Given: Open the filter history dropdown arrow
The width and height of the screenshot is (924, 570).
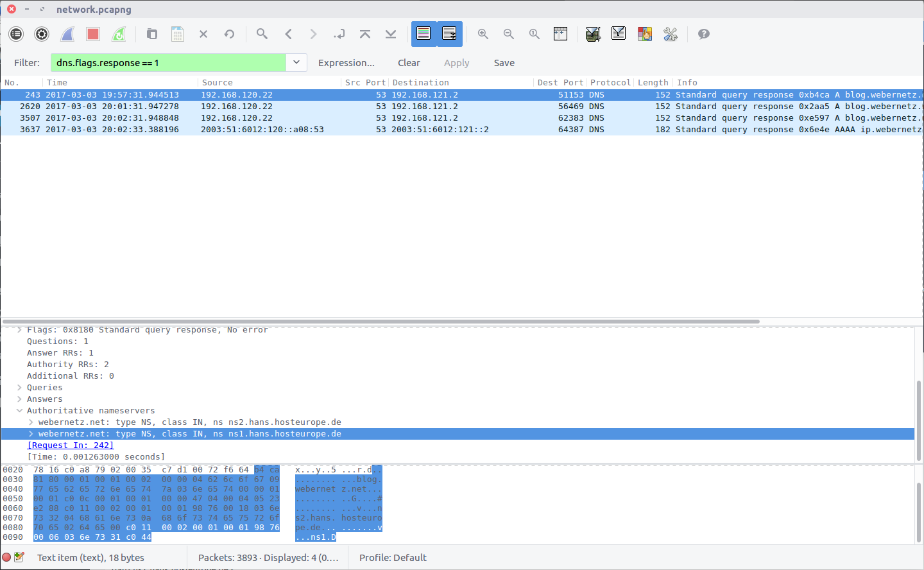Looking at the screenshot, I should [x=296, y=62].
